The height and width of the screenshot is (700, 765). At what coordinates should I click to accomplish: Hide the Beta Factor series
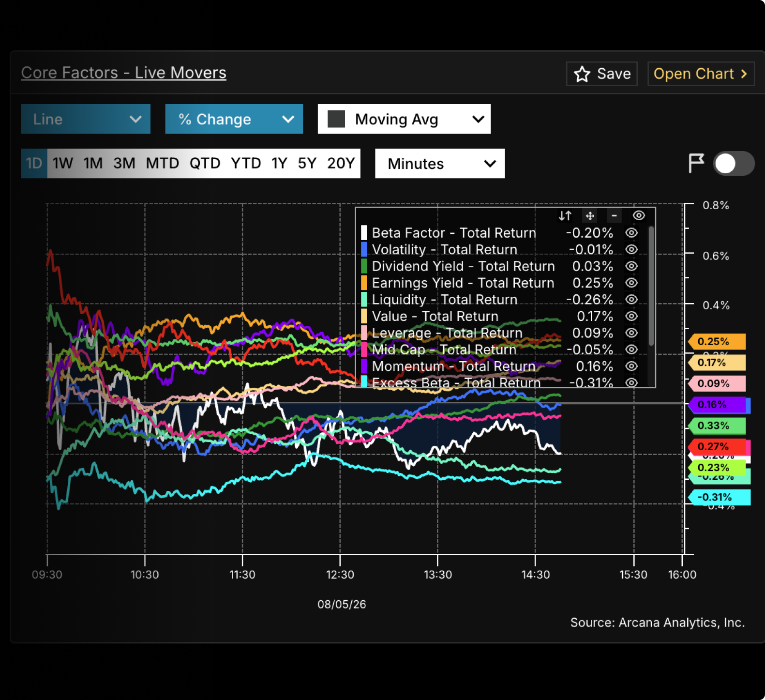[631, 233]
